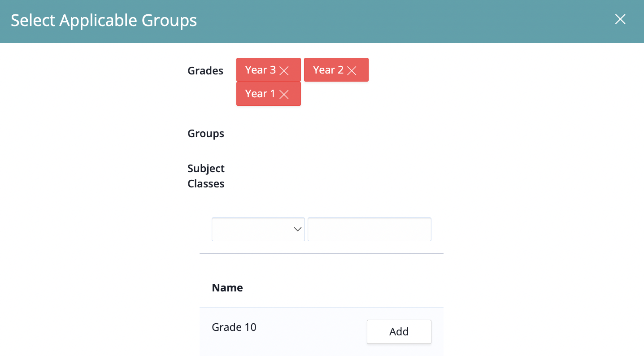Image resolution: width=644 pixels, height=356 pixels.
Task: Click the Select Applicable Groups title
Action: pyautogui.click(x=104, y=20)
